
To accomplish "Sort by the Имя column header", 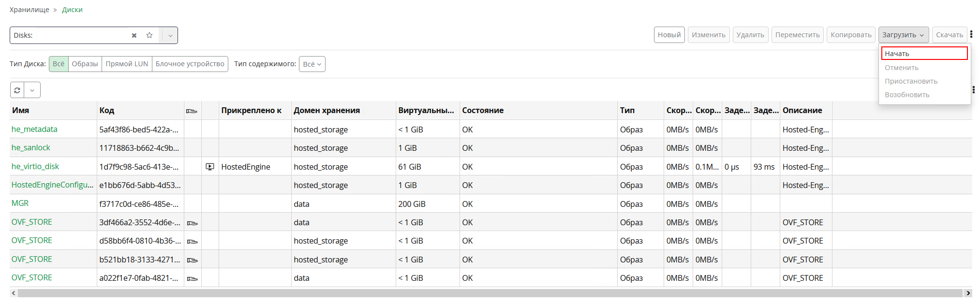I will (53, 110).
